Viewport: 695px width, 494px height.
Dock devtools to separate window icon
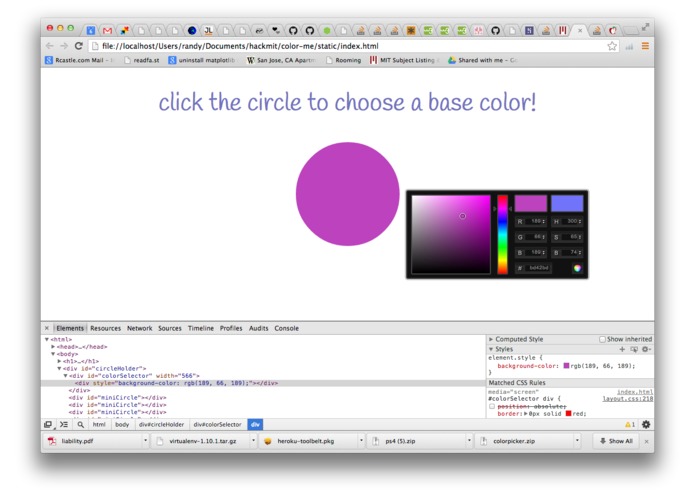click(48, 424)
